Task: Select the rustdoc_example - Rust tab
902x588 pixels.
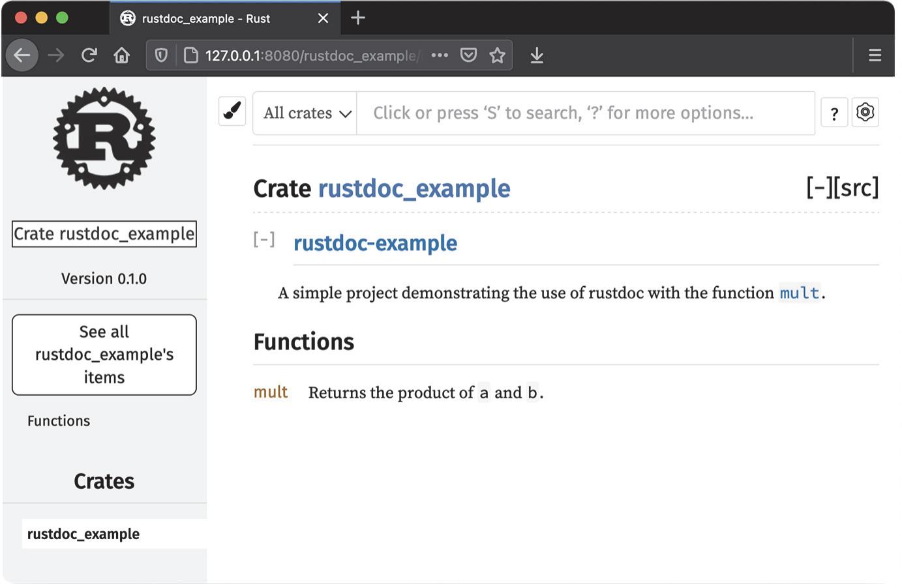Action: pyautogui.click(x=225, y=18)
